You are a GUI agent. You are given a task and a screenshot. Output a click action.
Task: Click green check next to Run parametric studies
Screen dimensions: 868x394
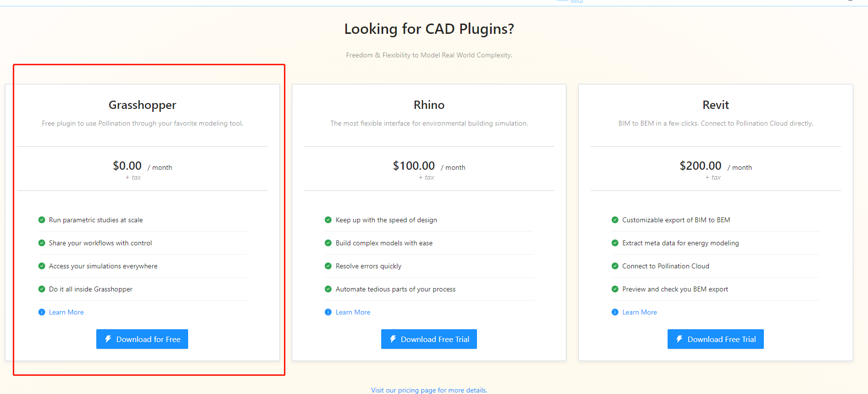42,220
